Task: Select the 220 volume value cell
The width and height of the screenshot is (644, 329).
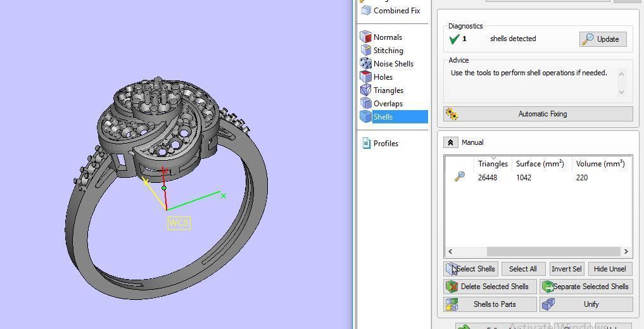Action: 582,178
